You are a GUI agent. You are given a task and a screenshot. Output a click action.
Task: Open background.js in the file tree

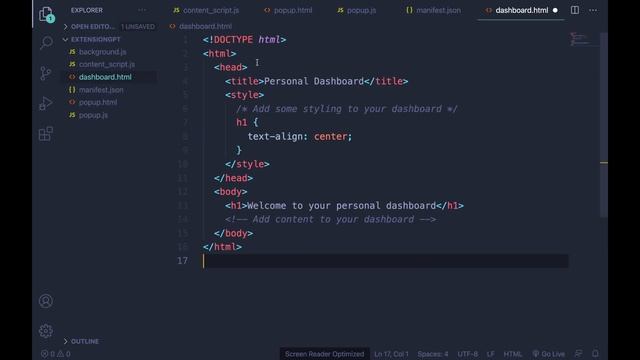point(102,52)
